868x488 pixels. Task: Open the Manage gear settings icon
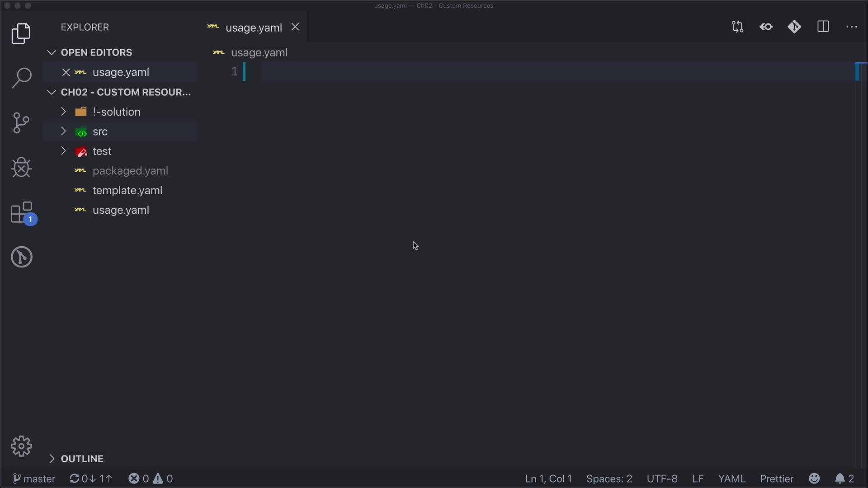tap(21, 446)
